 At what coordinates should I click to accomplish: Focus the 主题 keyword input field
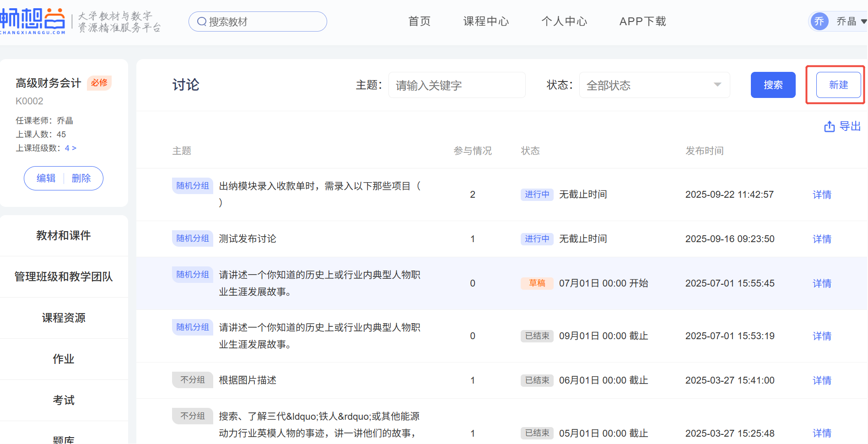(x=457, y=85)
